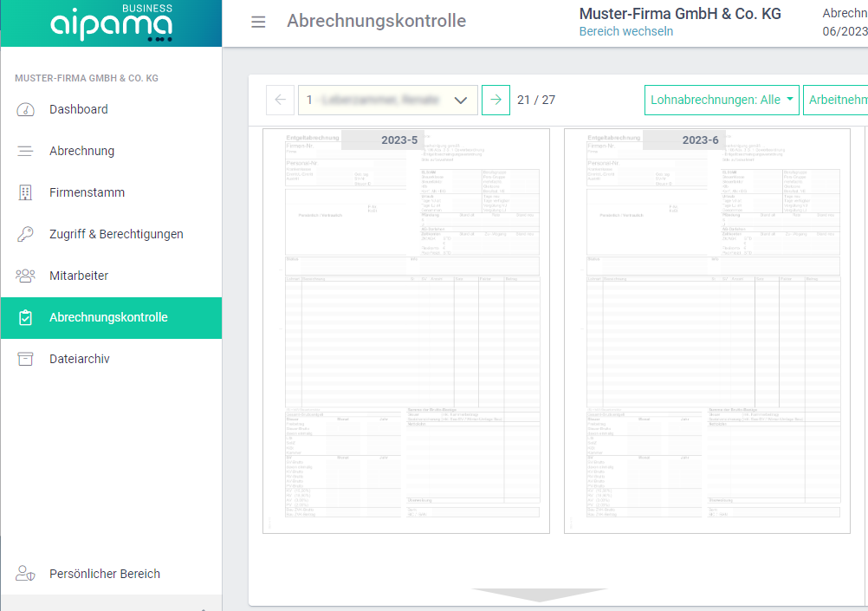Open the Arbeitnehmer filter dropdown
This screenshot has width=868, height=611.
[x=837, y=100]
